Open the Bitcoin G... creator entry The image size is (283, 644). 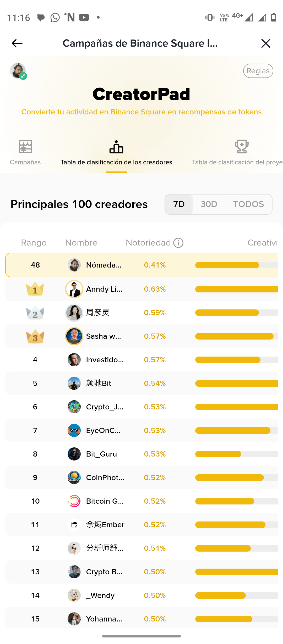[x=105, y=501]
